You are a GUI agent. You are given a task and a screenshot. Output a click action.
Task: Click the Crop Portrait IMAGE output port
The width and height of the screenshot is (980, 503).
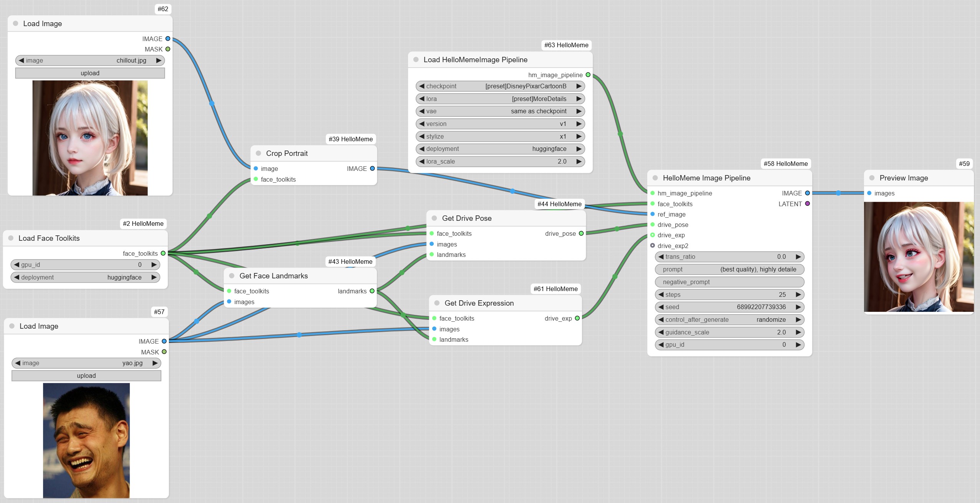372,169
